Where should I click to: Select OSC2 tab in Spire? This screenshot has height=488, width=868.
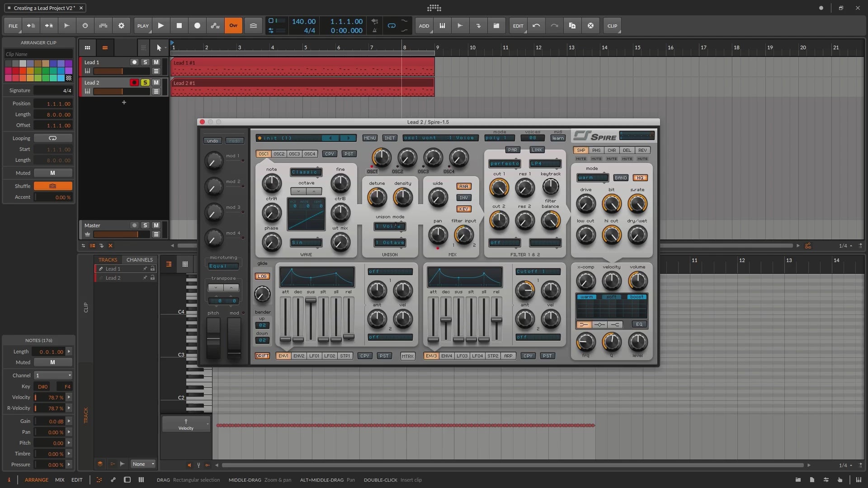click(x=279, y=154)
